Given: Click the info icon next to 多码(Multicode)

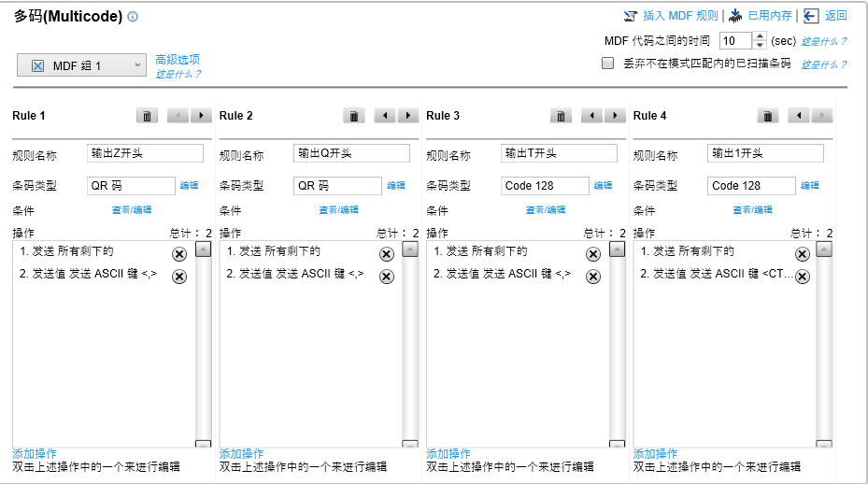Looking at the screenshot, I should pos(133,17).
